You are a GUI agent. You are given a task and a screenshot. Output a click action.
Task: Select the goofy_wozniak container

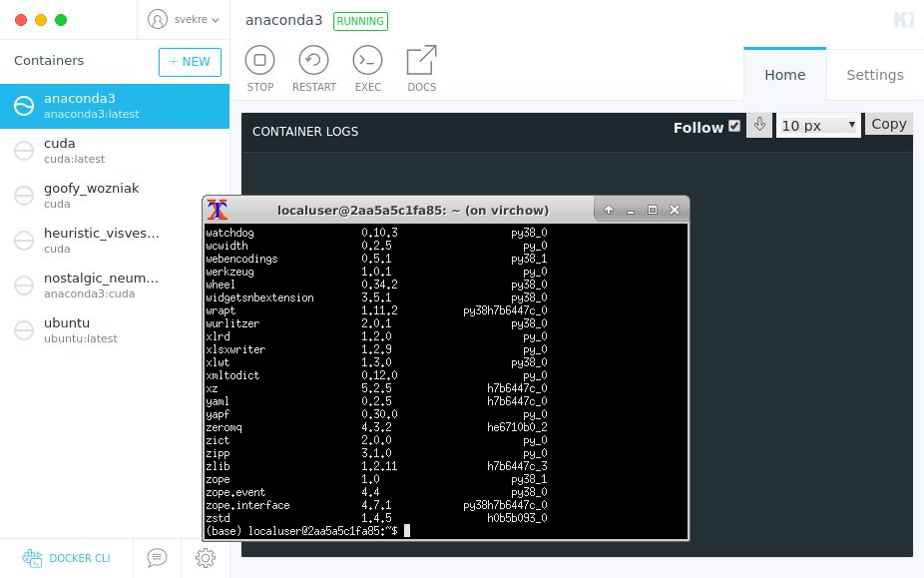point(115,196)
